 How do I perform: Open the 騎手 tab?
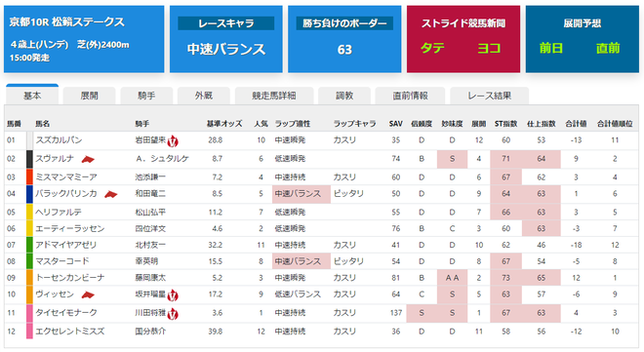click(146, 96)
